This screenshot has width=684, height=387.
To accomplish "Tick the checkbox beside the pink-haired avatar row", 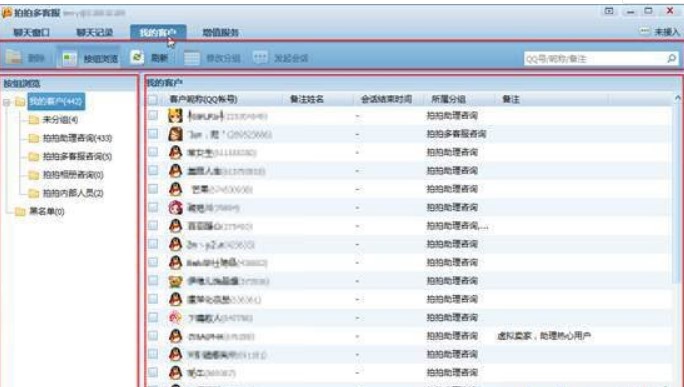I will tap(153, 207).
